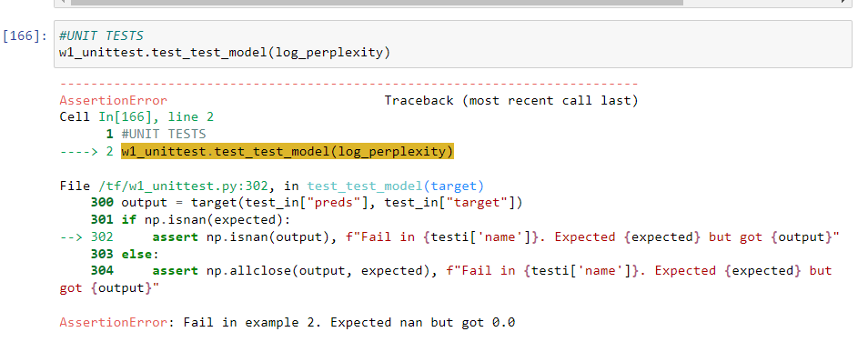The width and height of the screenshot is (868, 352).
Task: Click the gray horizontal scrollbar thumb
Action: pos(377,2)
